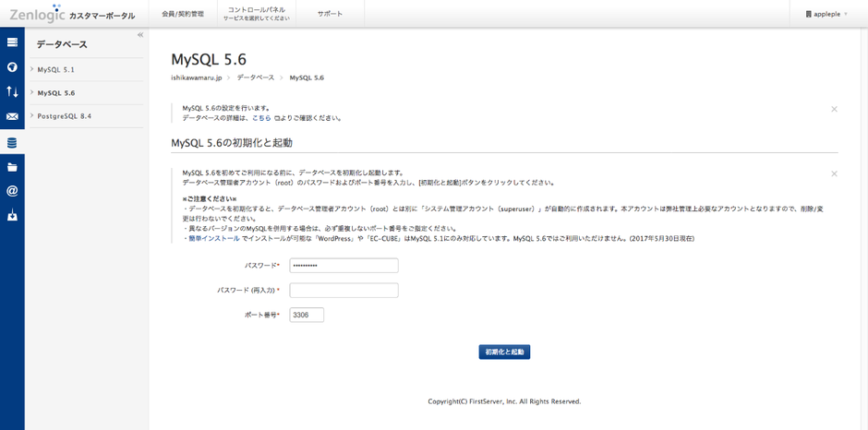Screen dimensions: 868x430
Task: Select the mail envelope sidebar icon
Action: coord(12,117)
